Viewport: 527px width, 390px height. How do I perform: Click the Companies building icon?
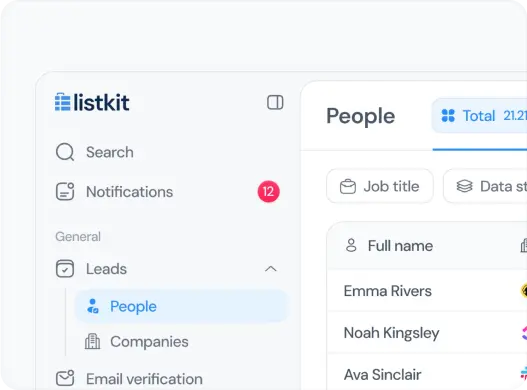92,342
